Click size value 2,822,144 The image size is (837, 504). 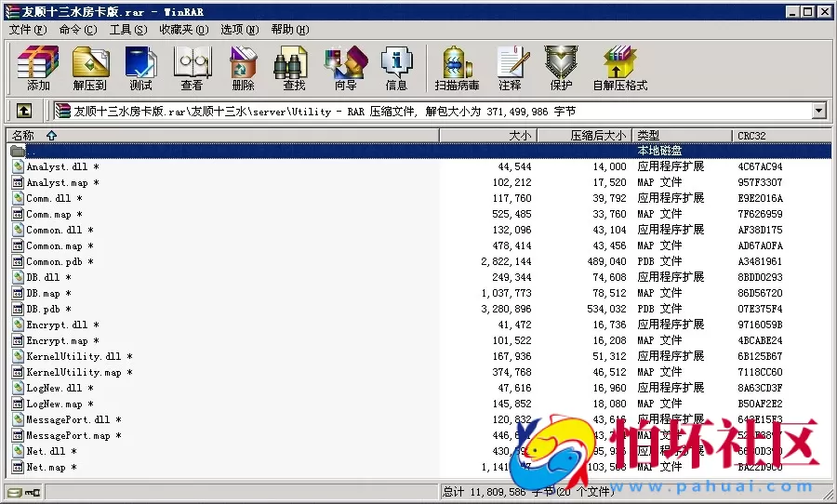pos(506,261)
